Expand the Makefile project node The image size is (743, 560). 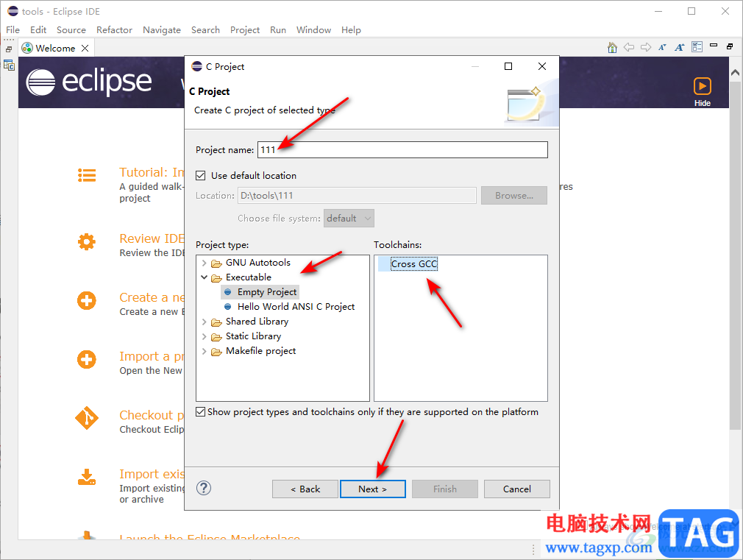coord(205,351)
